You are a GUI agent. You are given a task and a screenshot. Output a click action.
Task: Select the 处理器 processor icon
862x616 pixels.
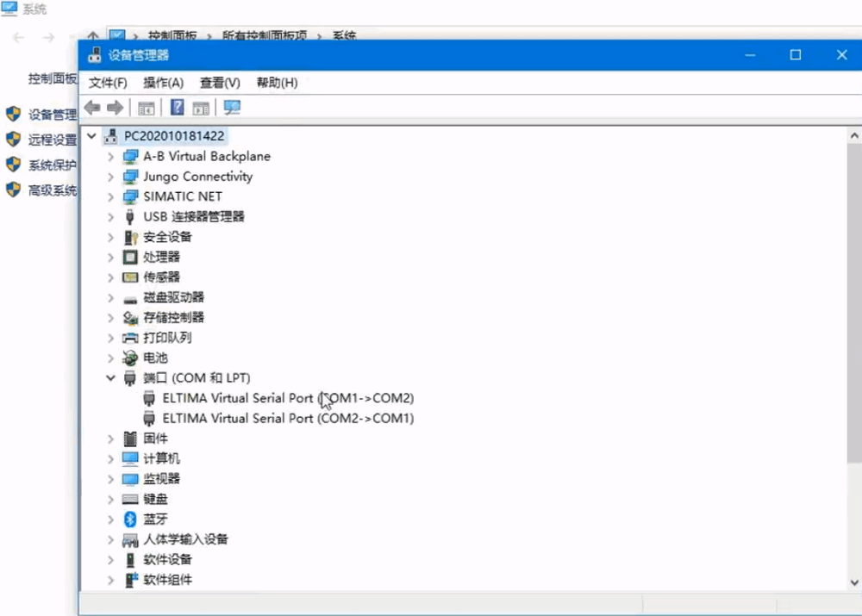tap(130, 257)
